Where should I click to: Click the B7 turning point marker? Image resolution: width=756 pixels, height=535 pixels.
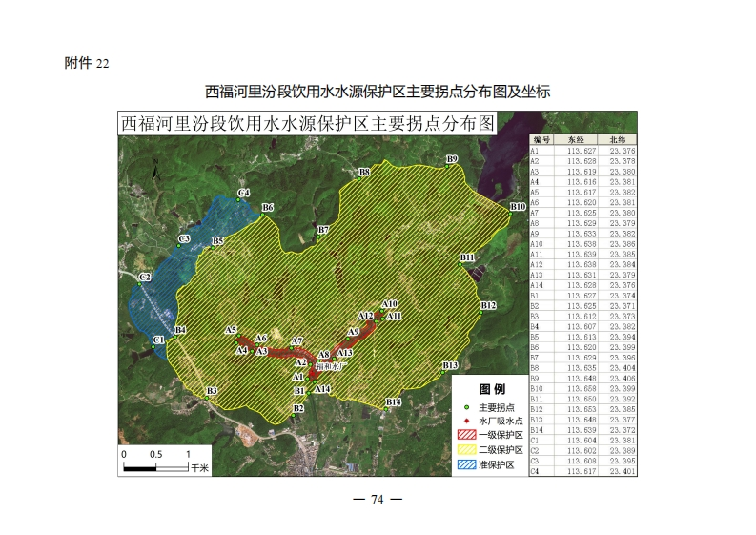[318, 231]
